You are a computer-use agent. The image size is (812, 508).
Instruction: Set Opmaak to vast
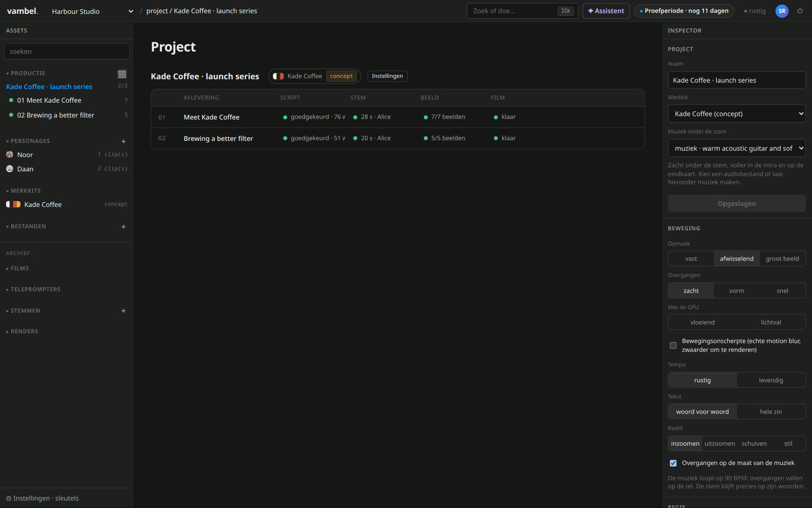pos(691,259)
